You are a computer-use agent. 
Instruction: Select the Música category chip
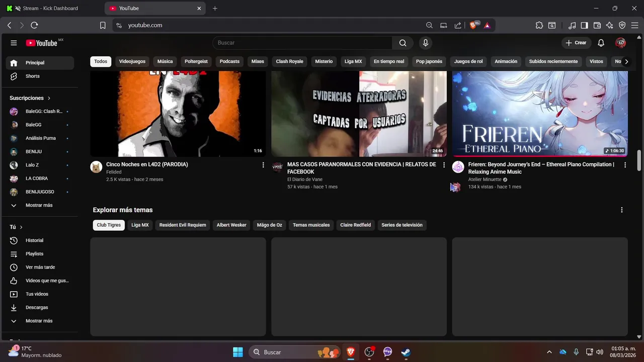coord(165,61)
